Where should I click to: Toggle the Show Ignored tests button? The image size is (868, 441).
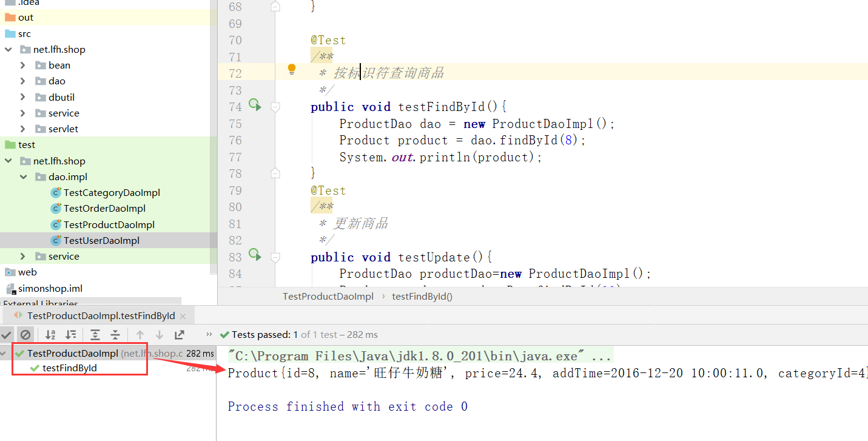click(x=25, y=334)
